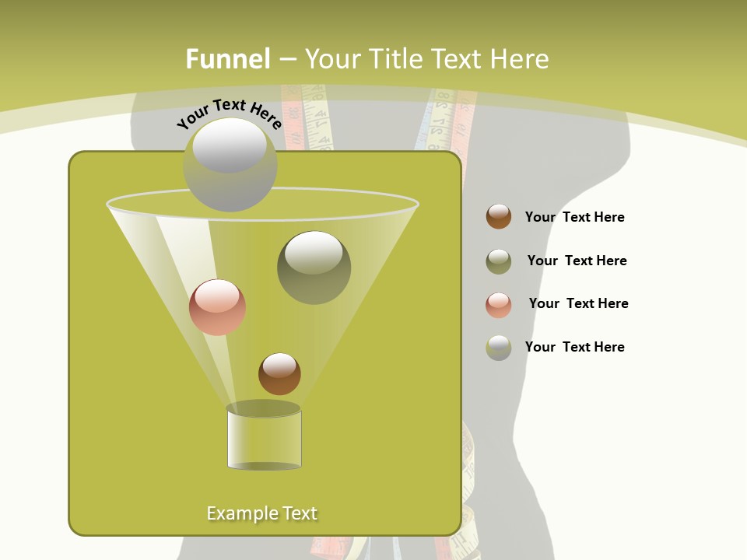Select the text beside the olive legend sphere
Image resolution: width=747 pixels, height=560 pixels.
tap(577, 261)
